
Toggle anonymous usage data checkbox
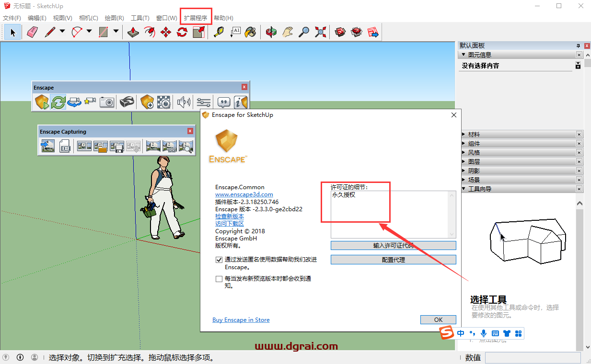coord(219,260)
